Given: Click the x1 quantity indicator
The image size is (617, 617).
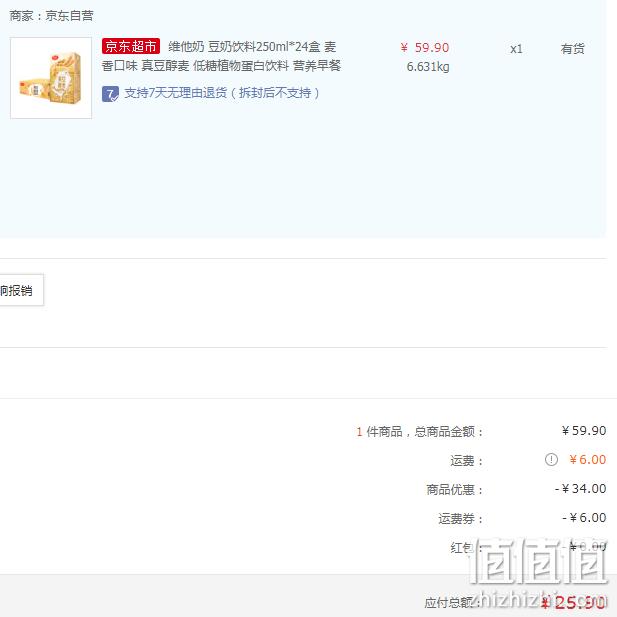Looking at the screenshot, I should 516,49.
